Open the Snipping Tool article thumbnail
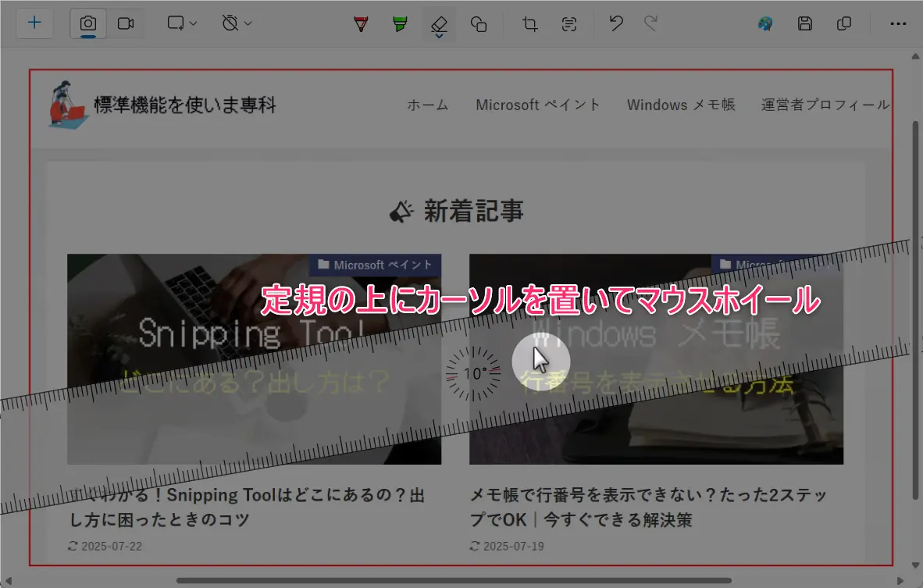Image resolution: width=923 pixels, height=588 pixels. click(254, 359)
